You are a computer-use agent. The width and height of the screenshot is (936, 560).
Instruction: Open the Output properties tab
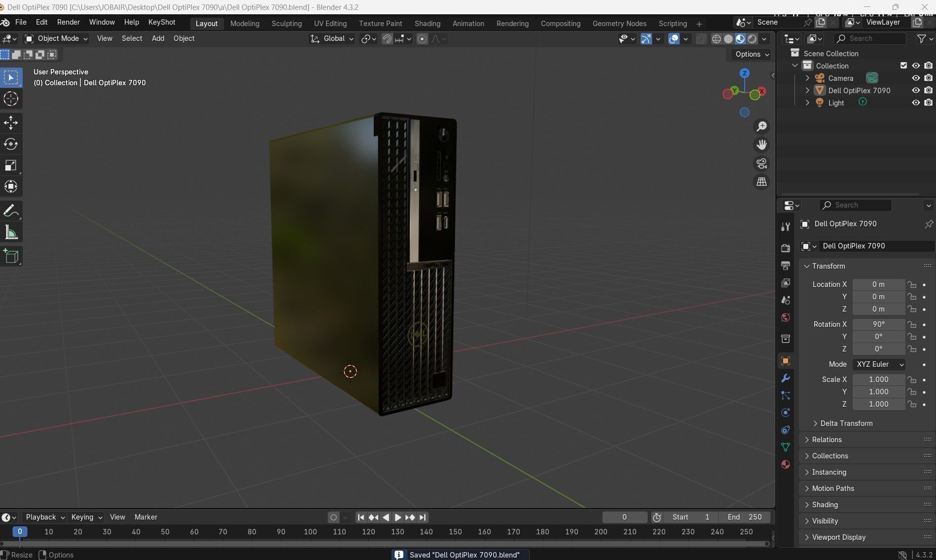coord(786,265)
